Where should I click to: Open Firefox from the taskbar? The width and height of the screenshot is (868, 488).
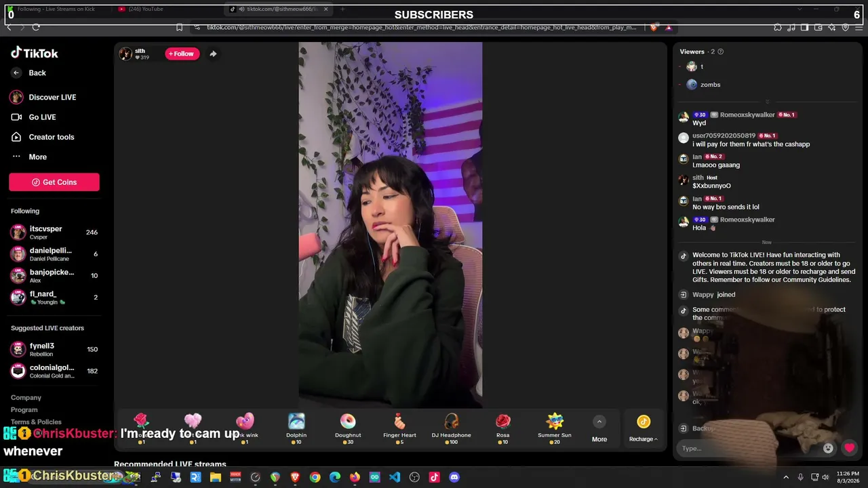pos(355,478)
